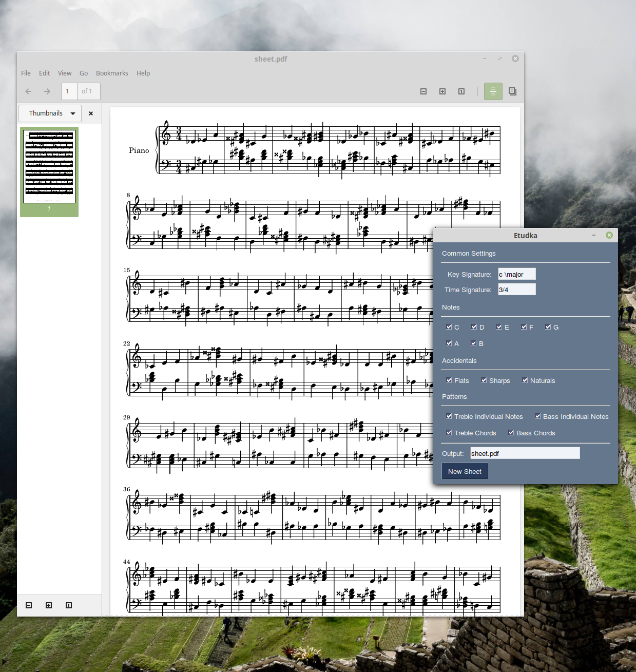Zoom out icon in top toolbar
Viewport: 636px width, 672px height.
click(423, 91)
